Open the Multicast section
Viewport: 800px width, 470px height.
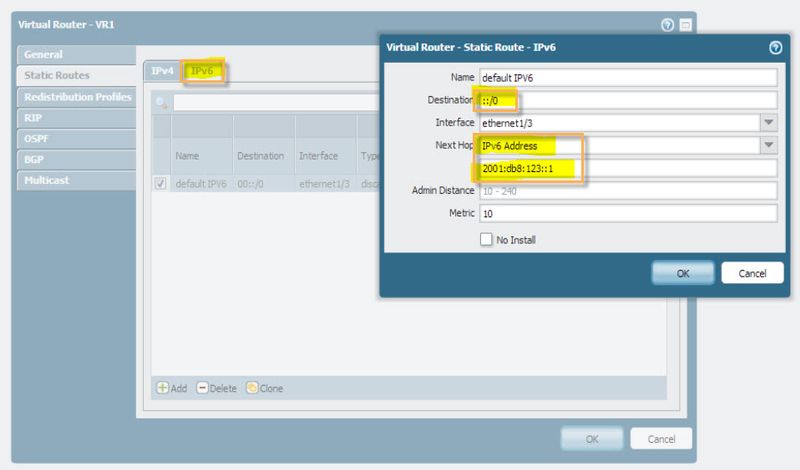tap(77, 181)
